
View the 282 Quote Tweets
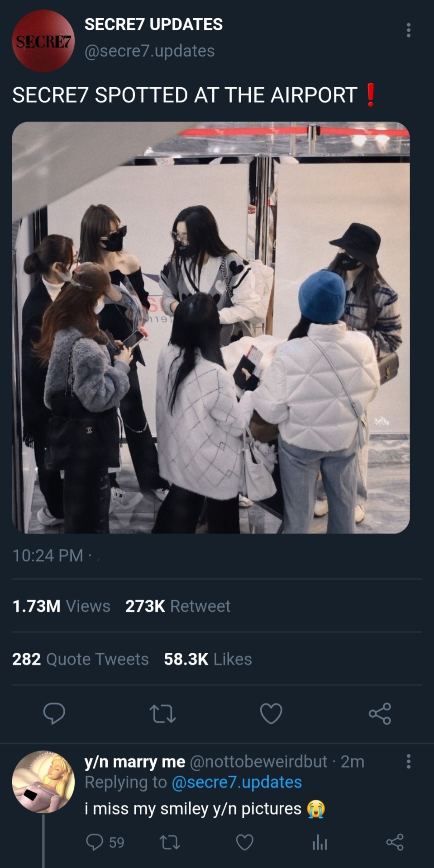[81, 659]
